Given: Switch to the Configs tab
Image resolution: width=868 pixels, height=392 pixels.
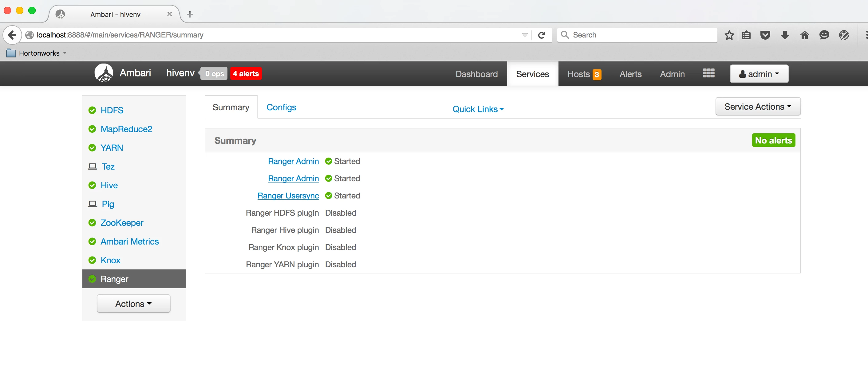Looking at the screenshot, I should click(x=281, y=107).
